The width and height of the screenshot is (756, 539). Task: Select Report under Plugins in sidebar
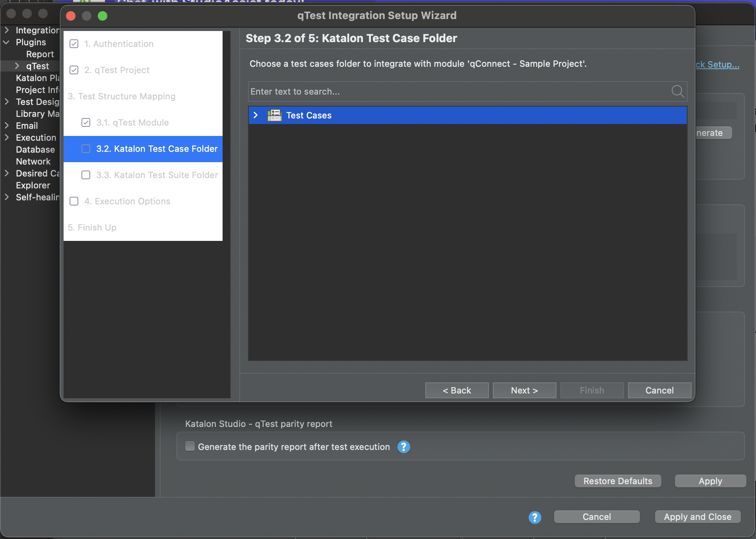point(40,54)
